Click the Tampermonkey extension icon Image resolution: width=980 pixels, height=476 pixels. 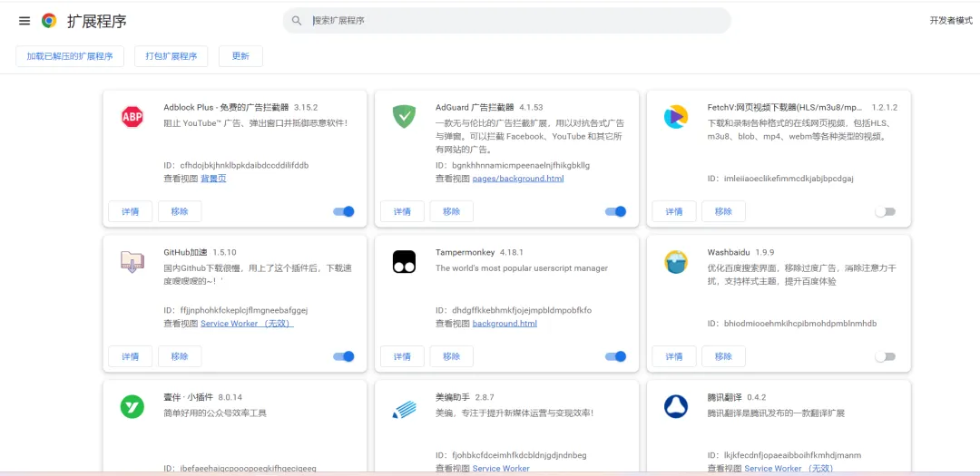tap(404, 261)
